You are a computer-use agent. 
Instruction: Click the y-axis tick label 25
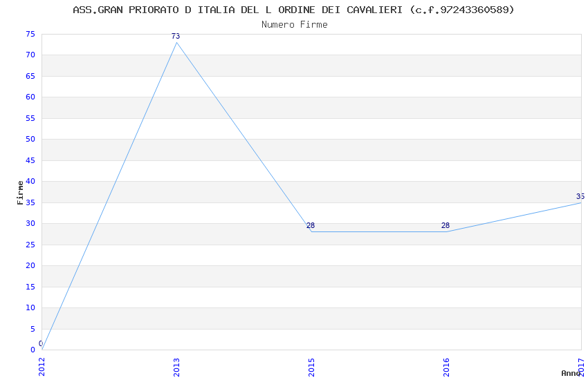(30, 245)
